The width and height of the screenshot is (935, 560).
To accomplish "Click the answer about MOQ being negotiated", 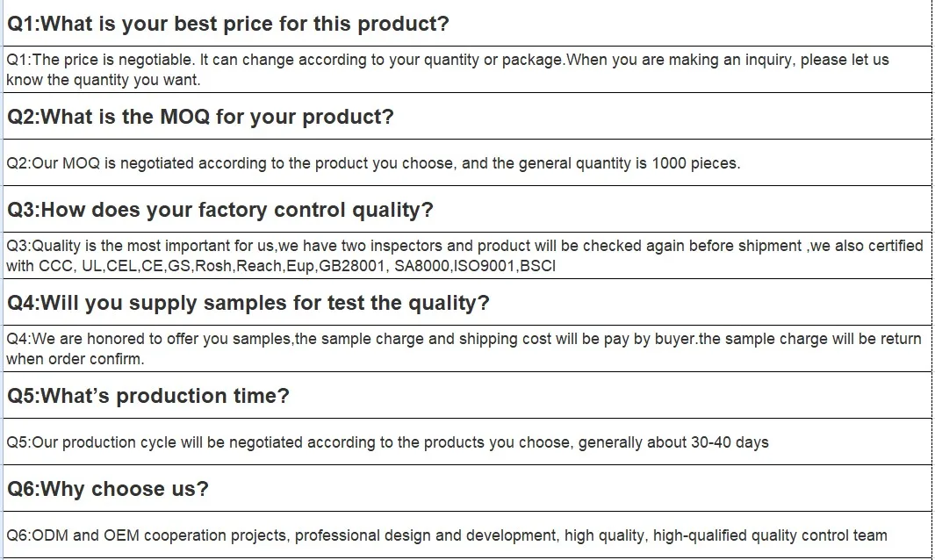I will pos(372,163).
